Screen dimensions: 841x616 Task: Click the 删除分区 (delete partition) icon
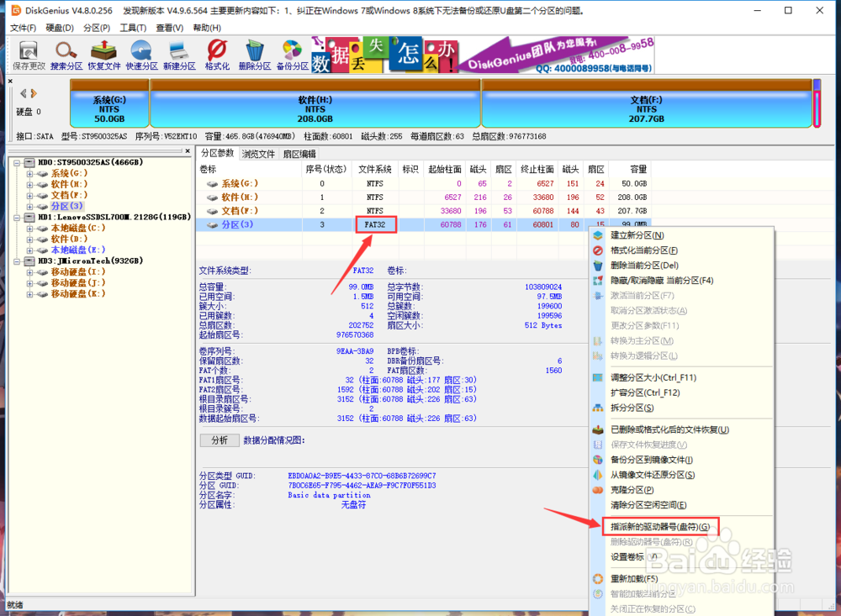[254, 52]
